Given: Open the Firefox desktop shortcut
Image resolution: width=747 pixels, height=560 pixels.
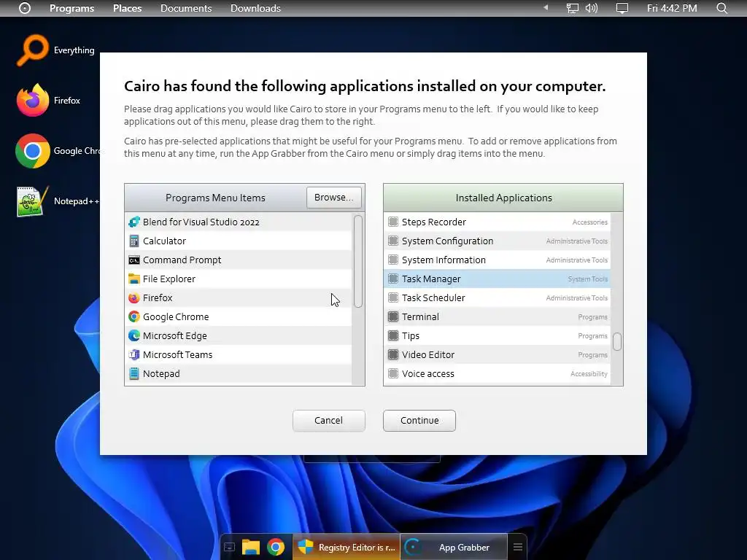Looking at the screenshot, I should (48, 101).
